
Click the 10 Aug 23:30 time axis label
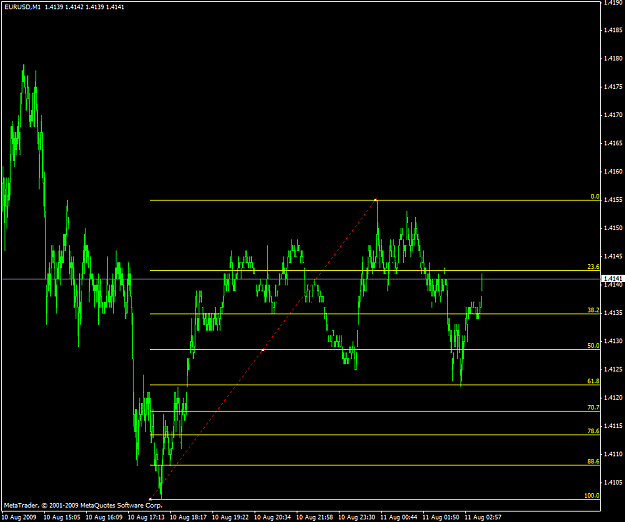tap(357, 517)
